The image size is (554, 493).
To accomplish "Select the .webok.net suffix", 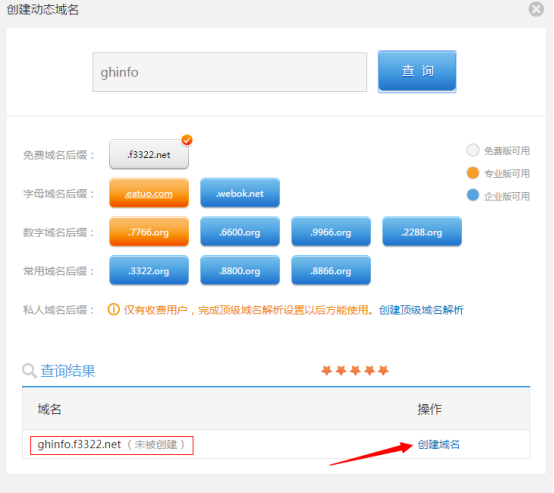I will (x=240, y=193).
